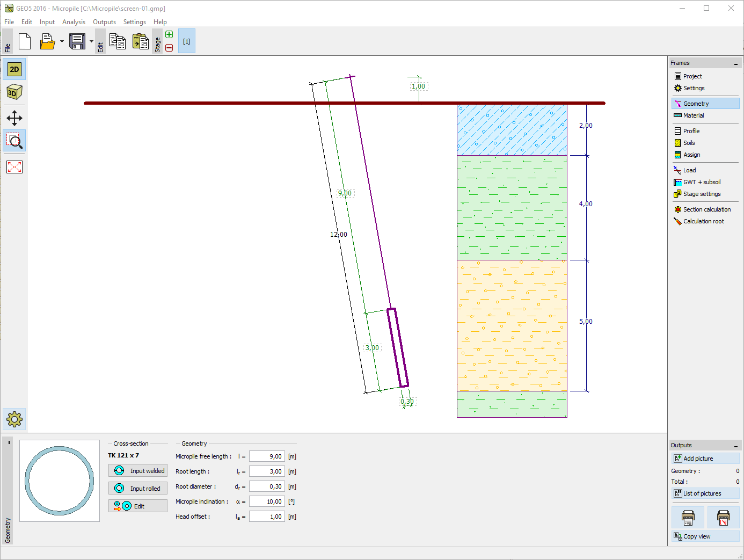
Task: Expand the Open file dropdown arrow
Action: (x=62, y=41)
